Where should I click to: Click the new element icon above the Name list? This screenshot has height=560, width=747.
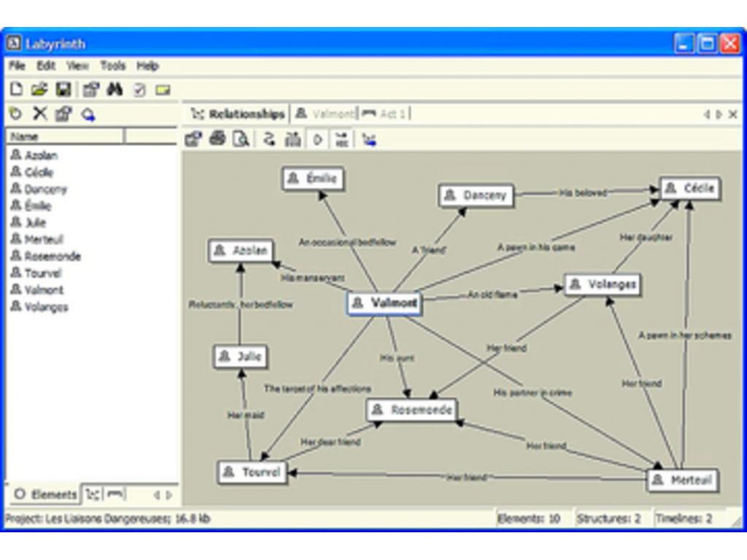(16, 114)
